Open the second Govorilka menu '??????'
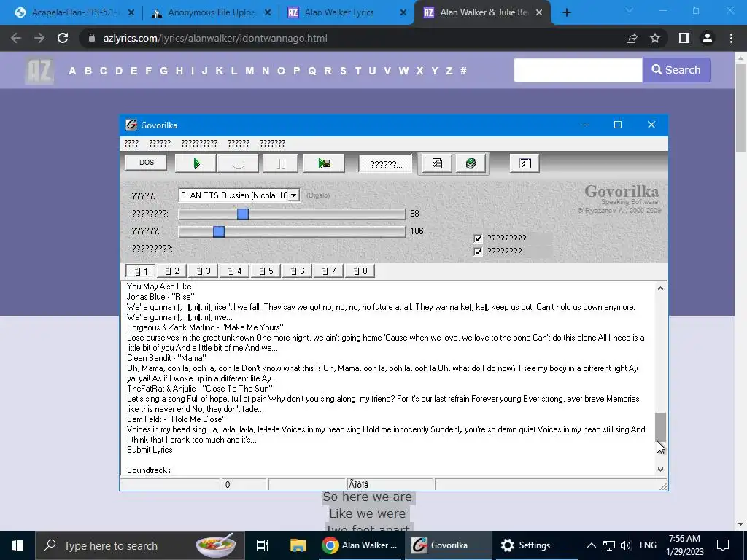This screenshot has height=560, width=747. pos(160,144)
